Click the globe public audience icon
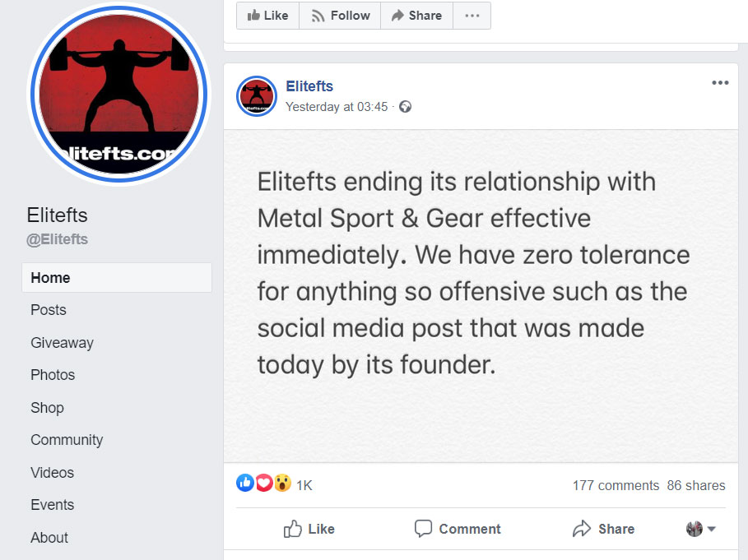Screen dimensions: 748x560 point(405,107)
